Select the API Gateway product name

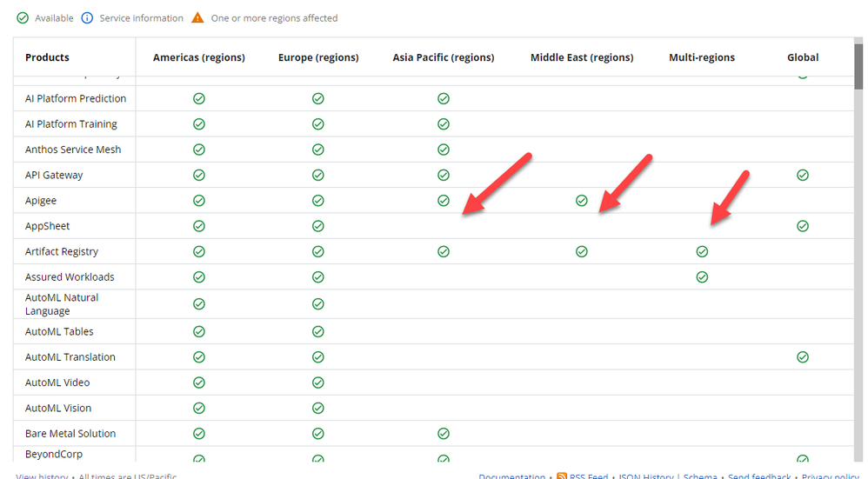pos(54,175)
